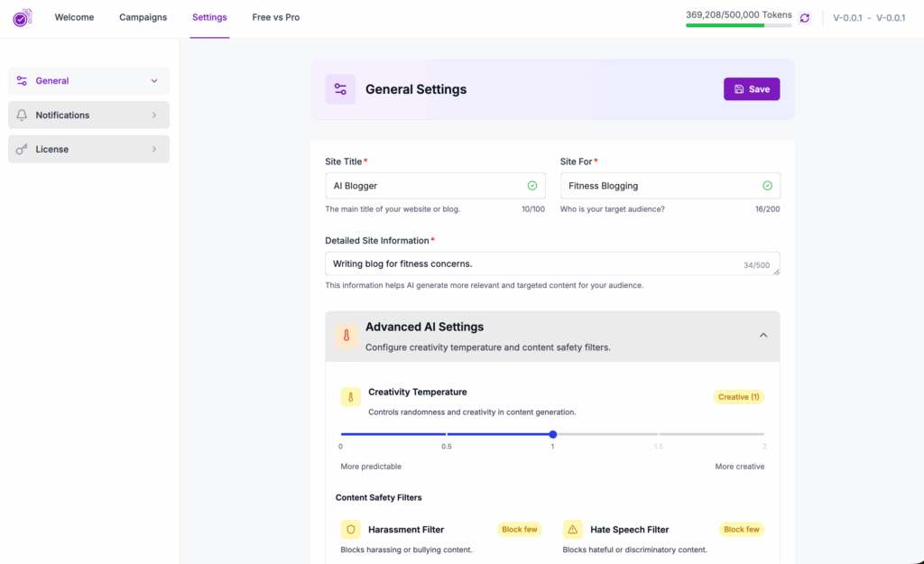Click 'Blocks harassing or bullying content.' text
924x564 pixels.
[x=406, y=550]
